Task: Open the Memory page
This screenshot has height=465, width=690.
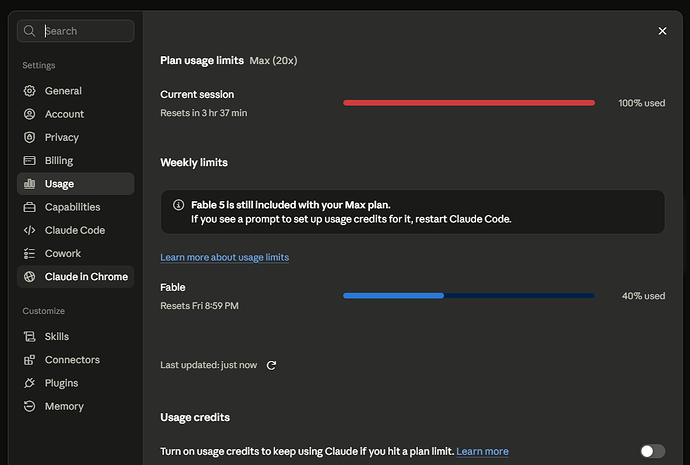Action: pyautogui.click(x=76, y=406)
